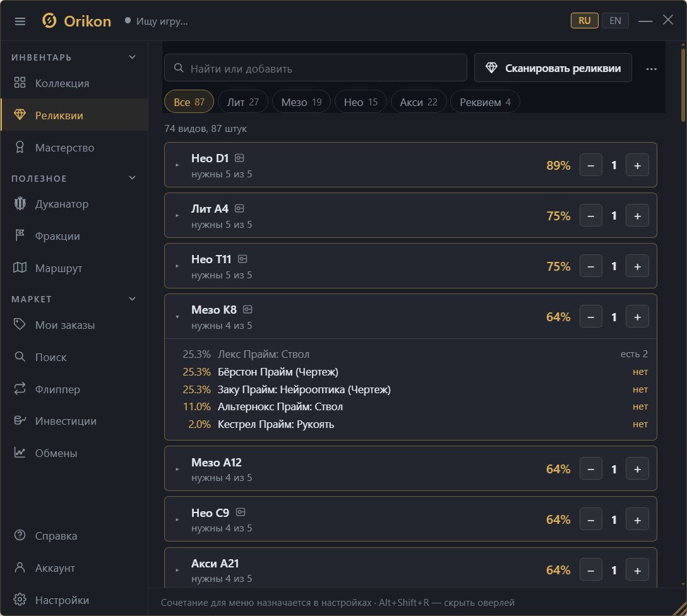The height and width of the screenshot is (616, 687).
Task: Expand the Мезо A12 relic row
Action: click(177, 469)
